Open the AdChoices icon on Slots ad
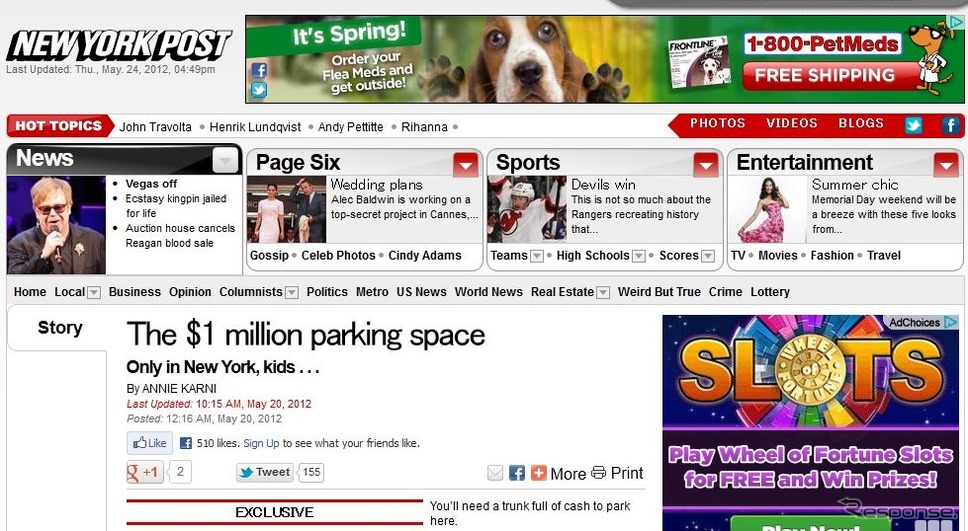 pos(950,322)
